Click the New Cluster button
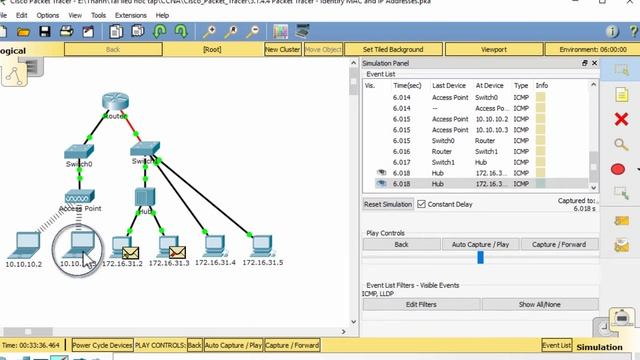 [282, 49]
